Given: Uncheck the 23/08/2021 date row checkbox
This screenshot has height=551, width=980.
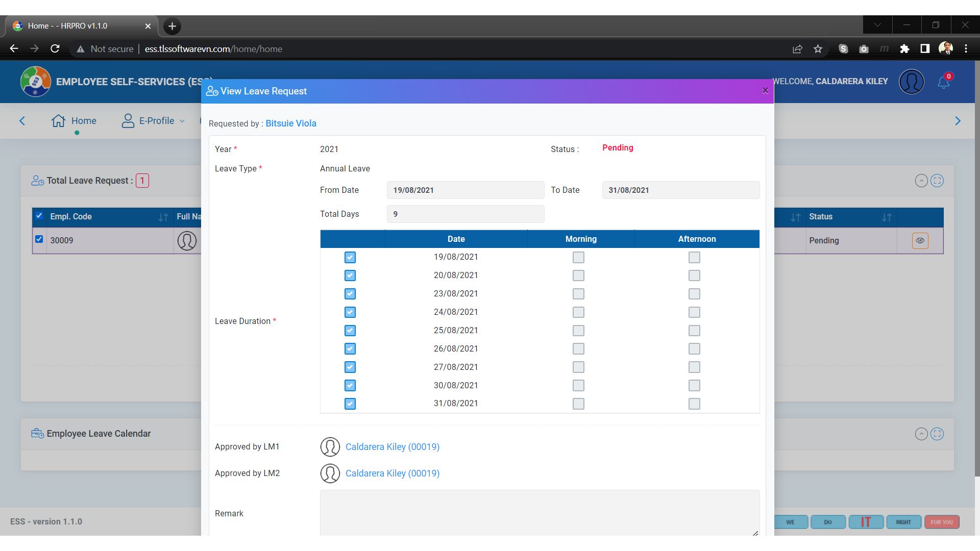Looking at the screenshot, I should pos(350,294).
